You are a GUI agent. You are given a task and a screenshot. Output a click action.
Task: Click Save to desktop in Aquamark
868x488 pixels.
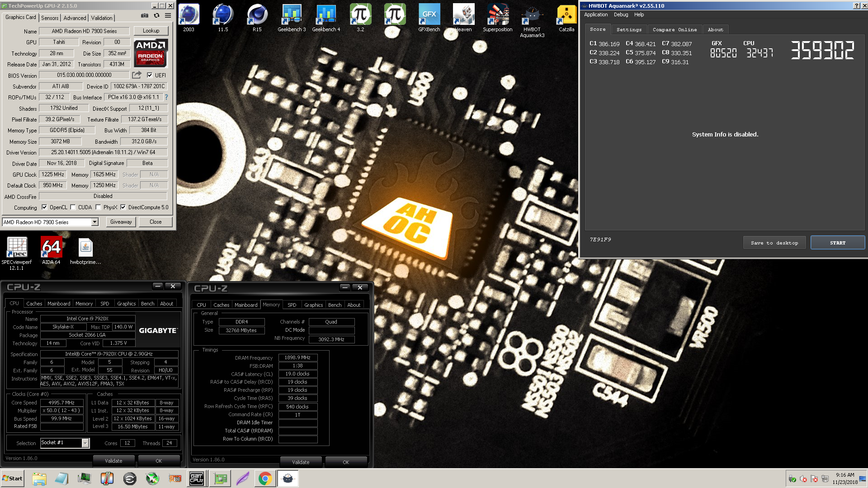pos(774,243)
